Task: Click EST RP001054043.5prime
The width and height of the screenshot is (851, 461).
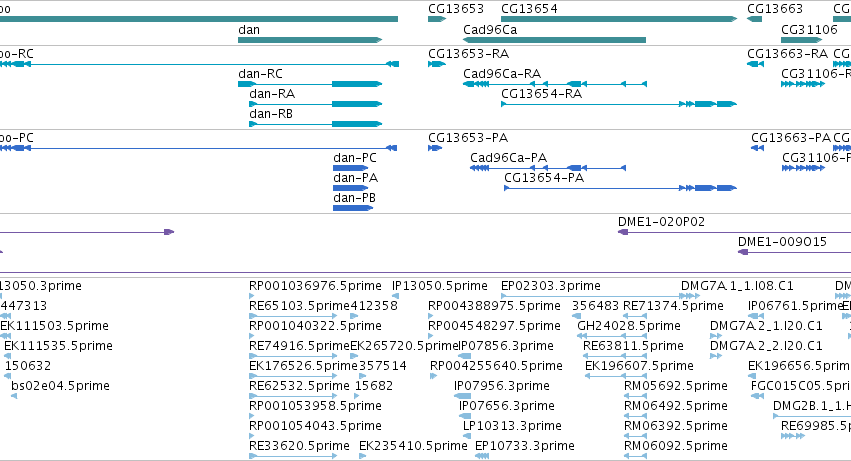Action: tap(315, 427)
